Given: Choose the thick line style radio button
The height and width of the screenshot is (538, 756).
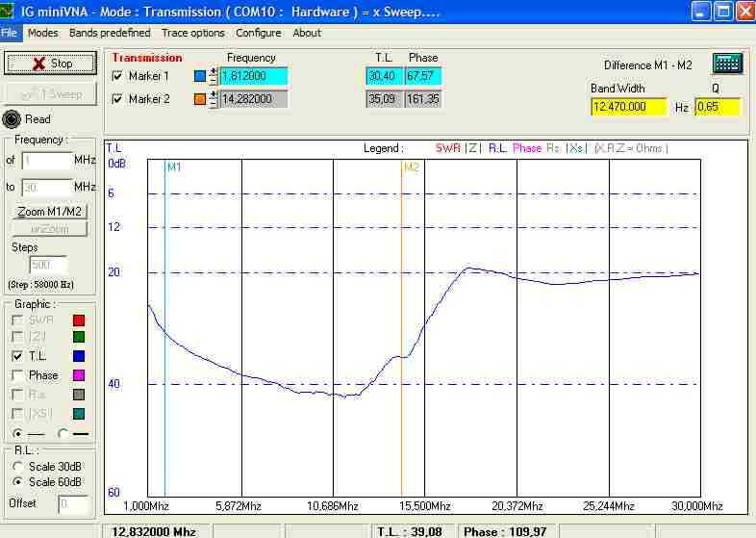Looking at the screenshot, I should [63, 433].
